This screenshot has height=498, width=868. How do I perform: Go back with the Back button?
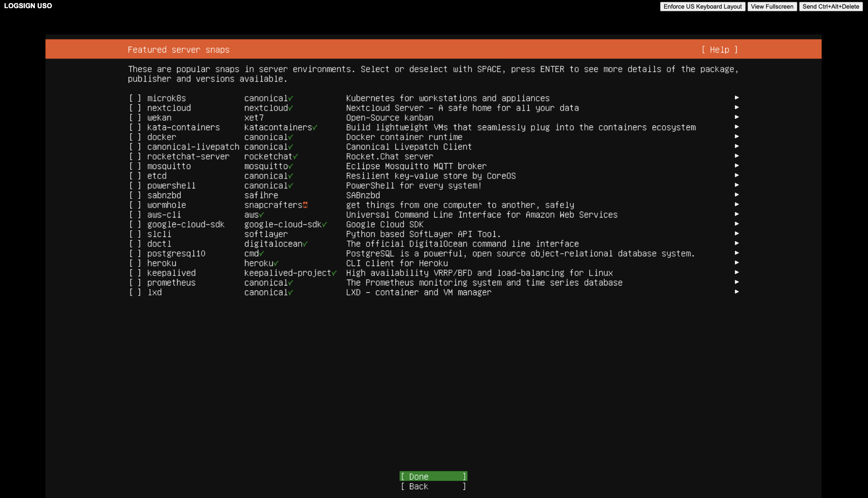(x=434, y=487)
